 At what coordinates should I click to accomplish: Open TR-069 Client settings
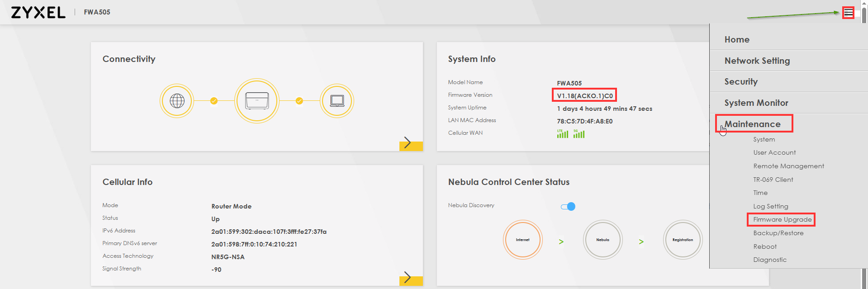(773, 180)
